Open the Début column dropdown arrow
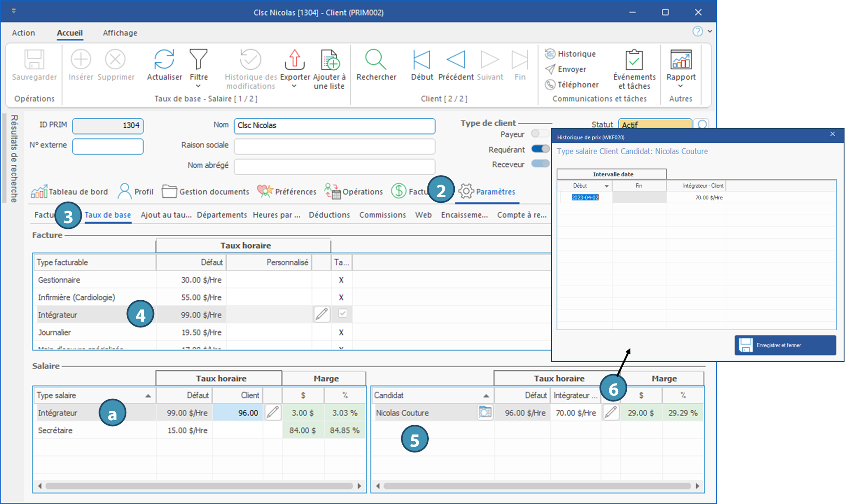This screenshot has height=504, width=845. pyautogui.click(x=607, y=186)
